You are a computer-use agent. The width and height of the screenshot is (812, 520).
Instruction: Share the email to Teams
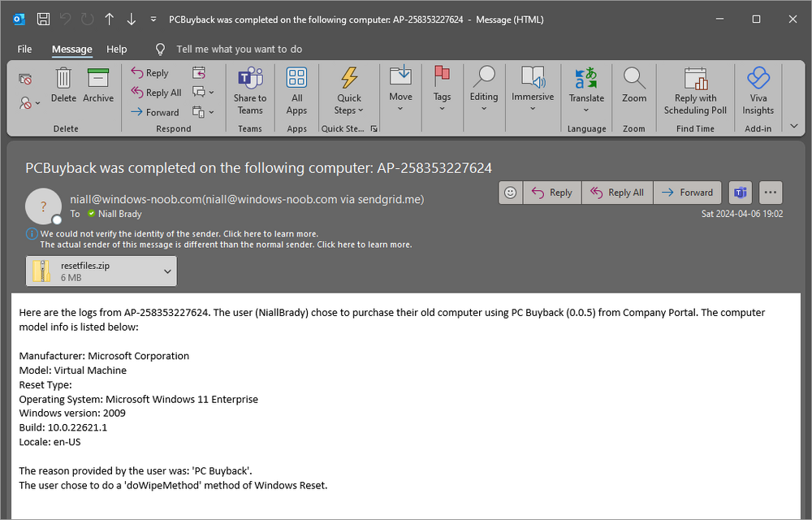click(249, 91)
